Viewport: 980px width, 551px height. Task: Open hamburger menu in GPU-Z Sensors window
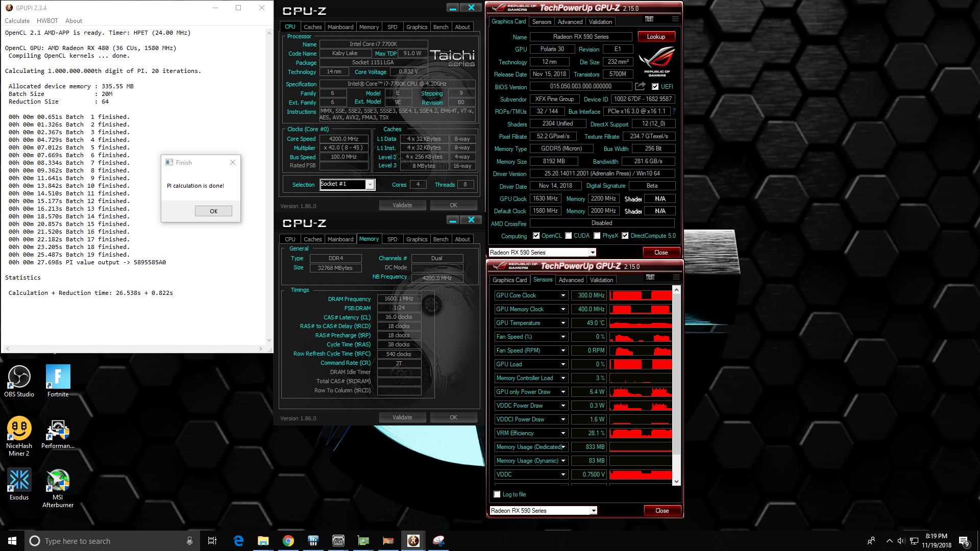676,277
